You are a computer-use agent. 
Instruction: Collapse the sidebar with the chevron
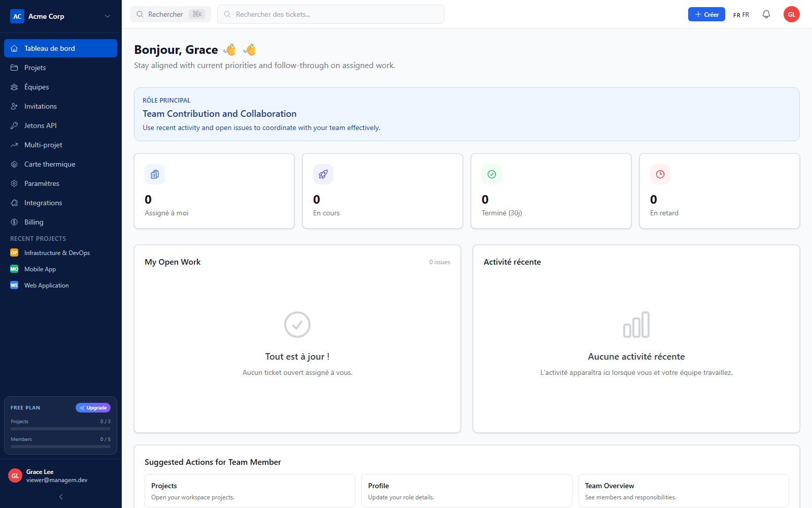(61, 497)
